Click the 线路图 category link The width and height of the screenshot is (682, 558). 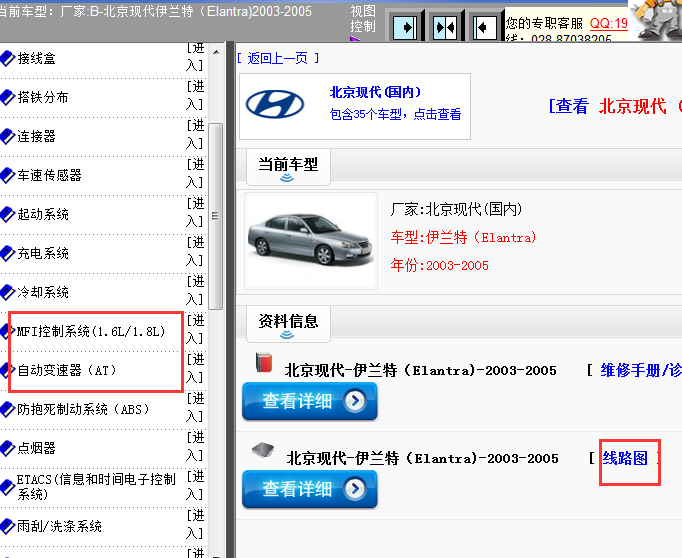[x=625, y=458]
